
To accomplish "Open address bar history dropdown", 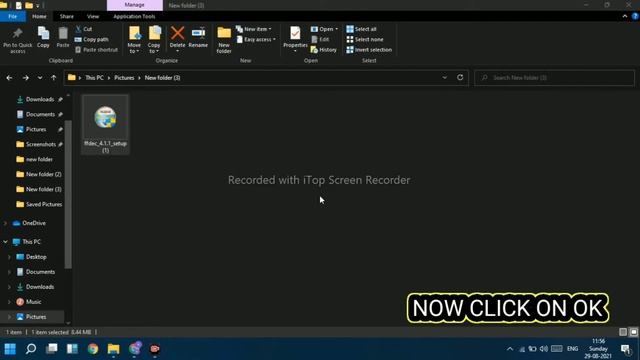I will [444, 78].
